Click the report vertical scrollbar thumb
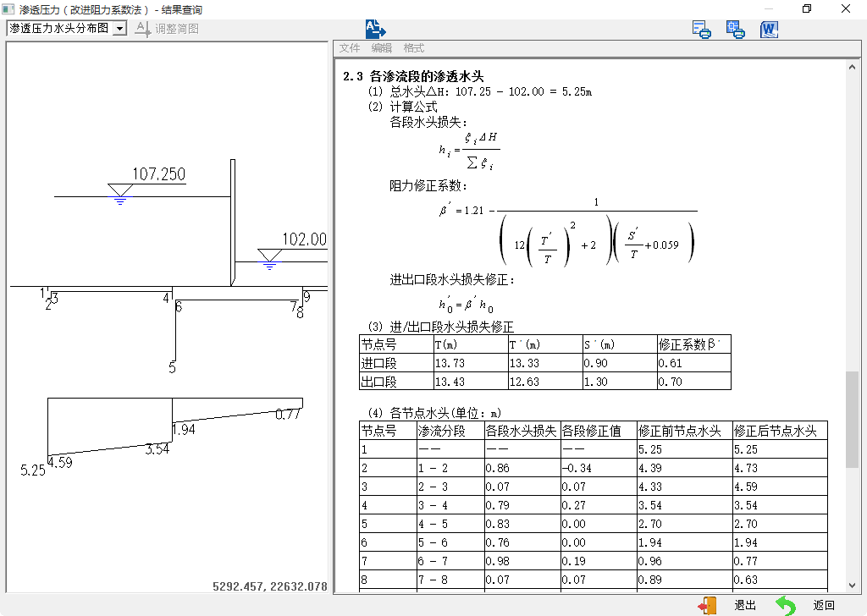Screen dimensions: 867x616 pos(852,420)
